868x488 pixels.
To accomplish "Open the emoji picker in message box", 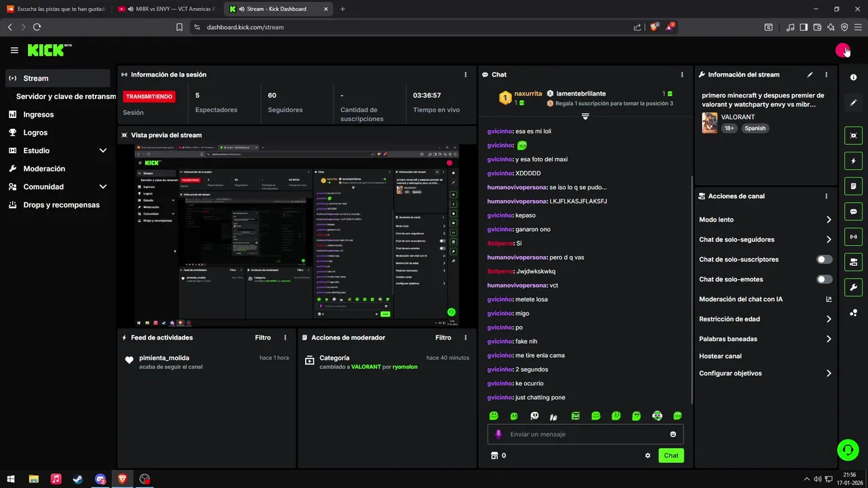I will tap(673, 434).
